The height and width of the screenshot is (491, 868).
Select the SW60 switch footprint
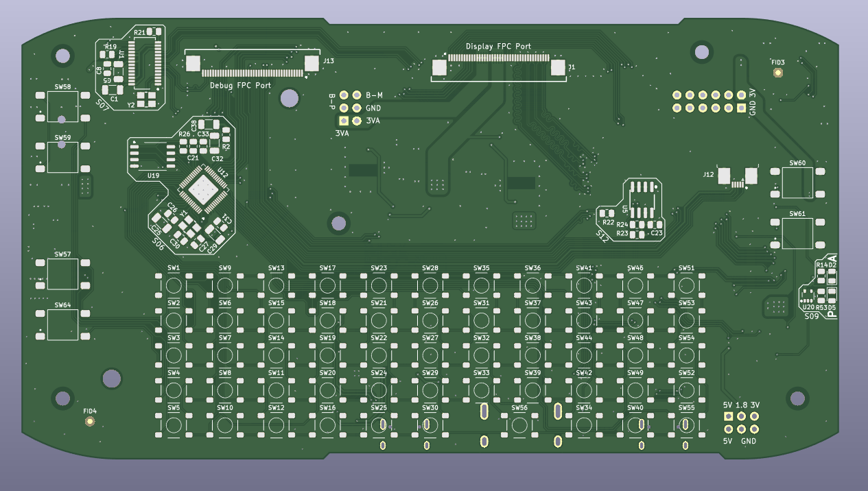tap(797, 183)
